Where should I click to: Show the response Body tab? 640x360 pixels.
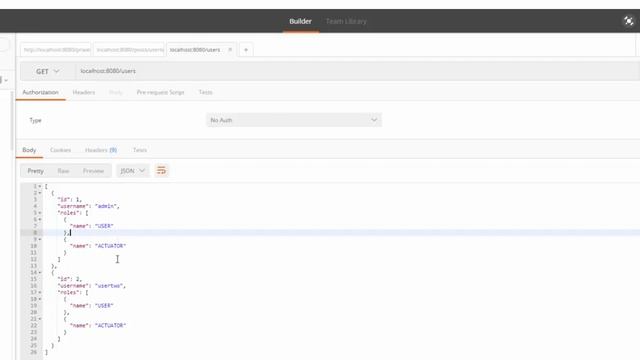point(29,150)
